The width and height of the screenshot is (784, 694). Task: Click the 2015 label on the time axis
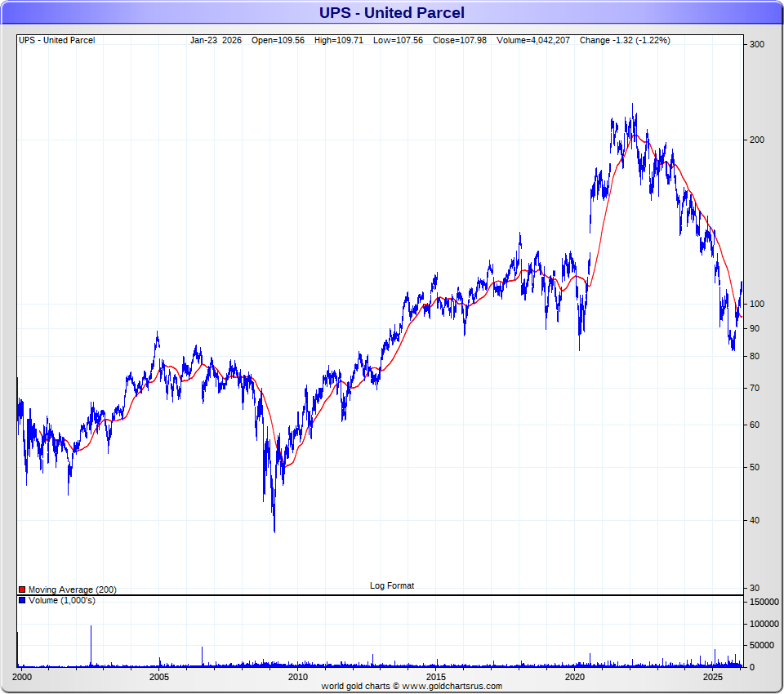pos(436,677)
